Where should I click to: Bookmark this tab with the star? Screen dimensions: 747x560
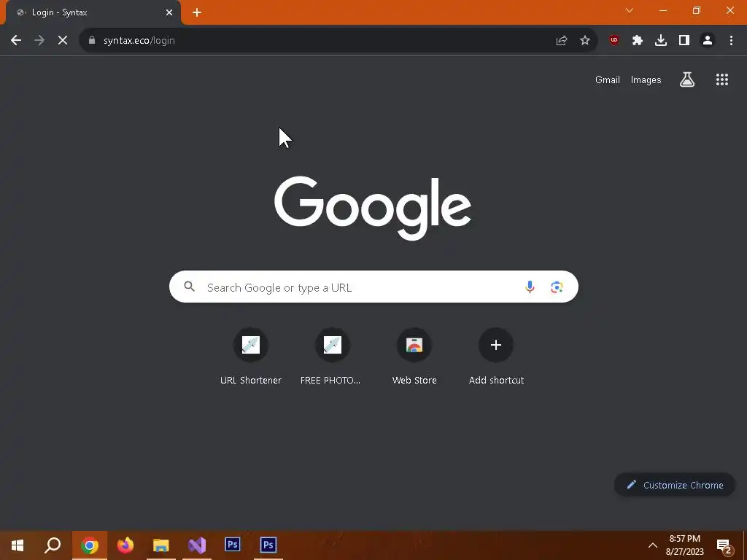click(585, 41)
